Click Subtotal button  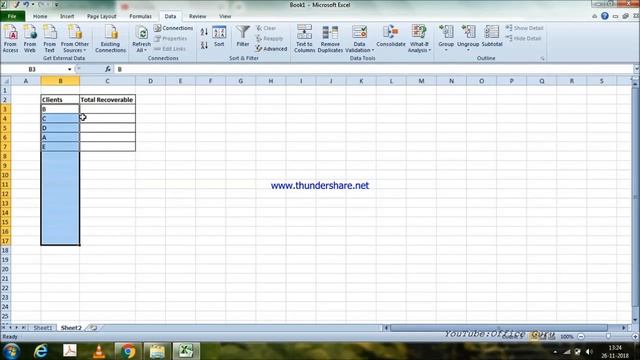pos(492,37)
